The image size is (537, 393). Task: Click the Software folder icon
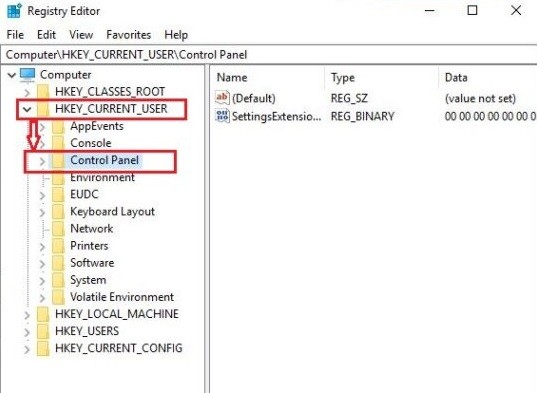[x=58, y=263]
